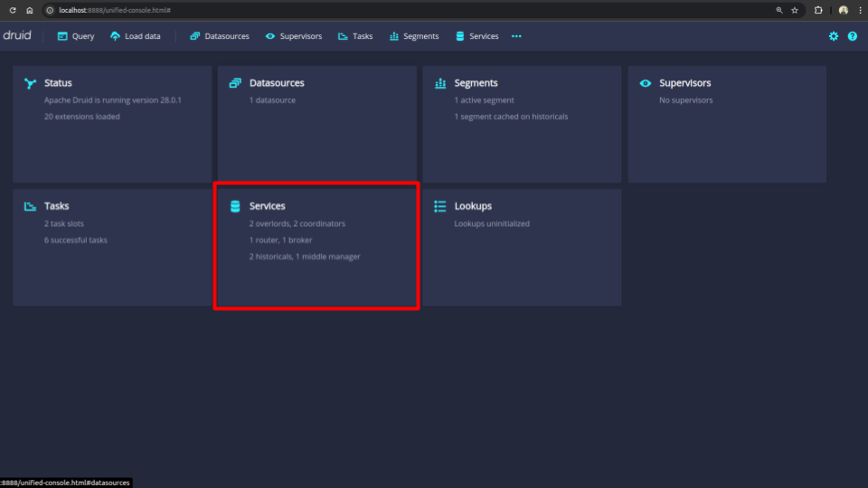Open Services from the header bar
Viewport: 868px width, 488px height.
click(x=476, y=36)
